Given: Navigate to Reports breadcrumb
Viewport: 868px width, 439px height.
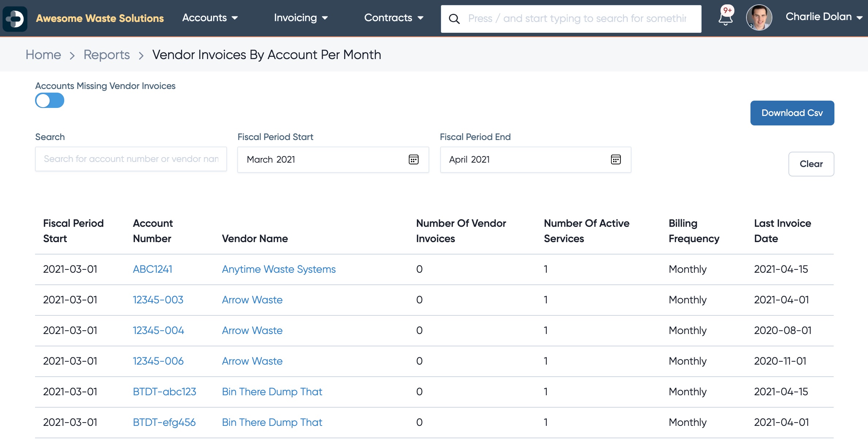Looking at the screenshot, I should click(107, 55).
